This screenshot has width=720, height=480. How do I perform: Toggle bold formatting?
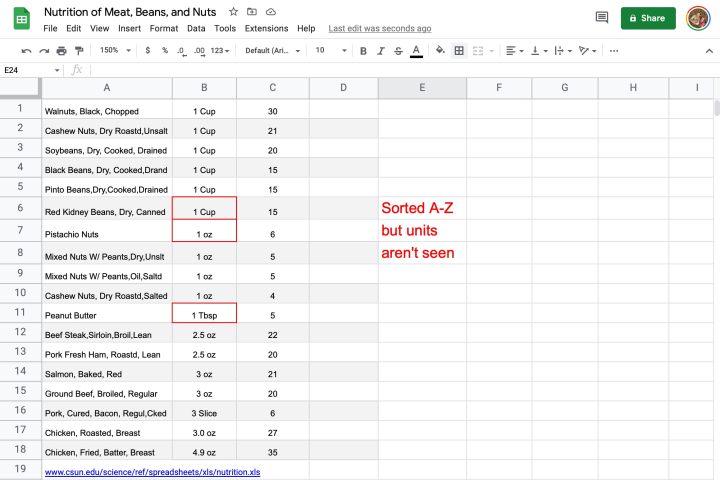(x=363, y=51)
